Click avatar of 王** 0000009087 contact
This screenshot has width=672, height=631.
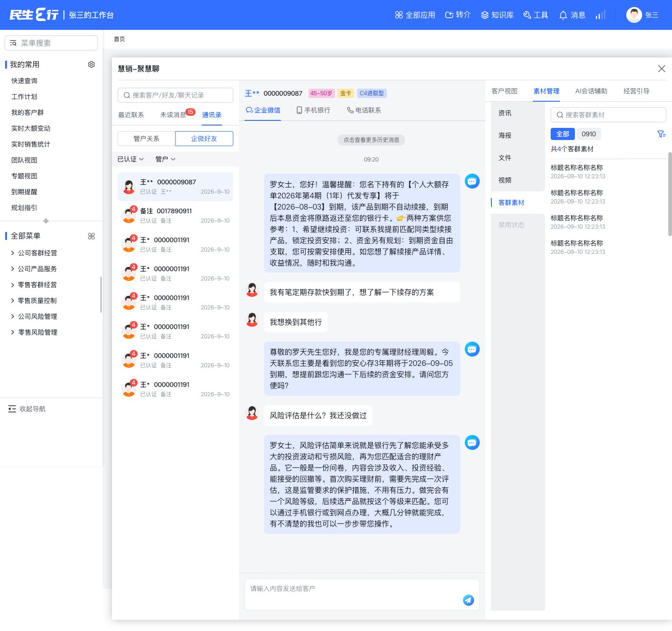[x=129, y=187]
